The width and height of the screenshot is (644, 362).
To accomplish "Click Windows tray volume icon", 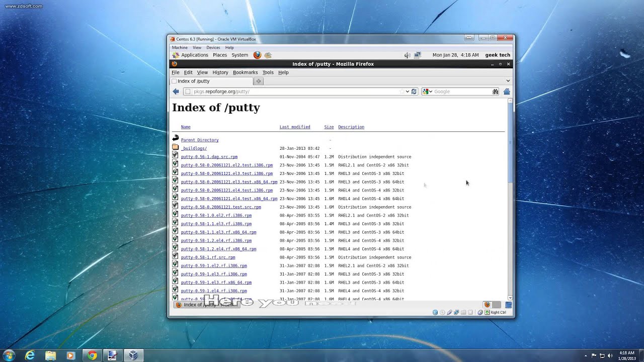I will 611,355.
